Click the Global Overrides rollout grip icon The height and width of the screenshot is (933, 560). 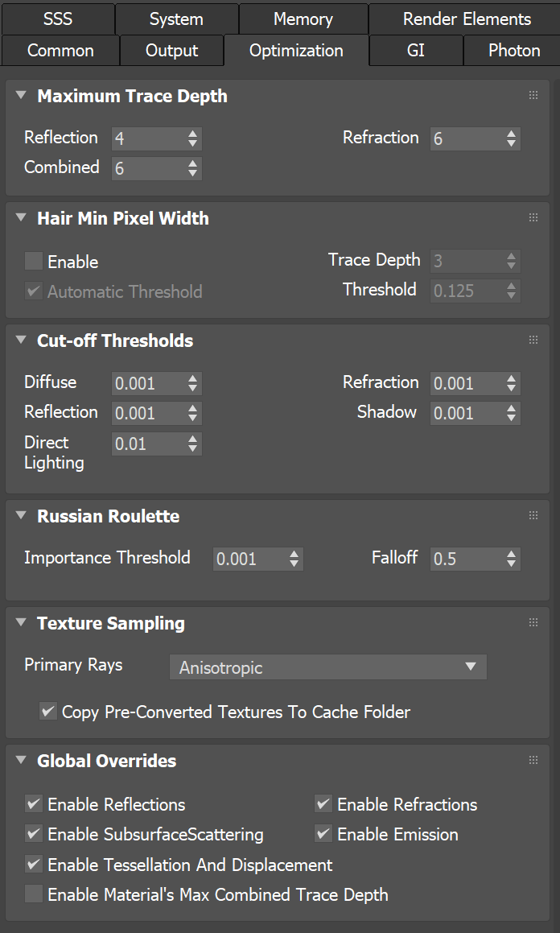coord(533,760)
